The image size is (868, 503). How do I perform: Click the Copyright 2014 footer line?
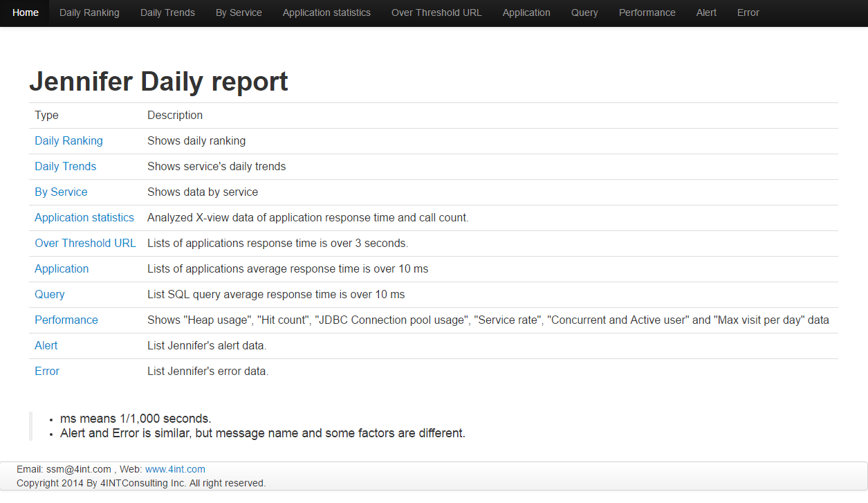click(141, 483)
